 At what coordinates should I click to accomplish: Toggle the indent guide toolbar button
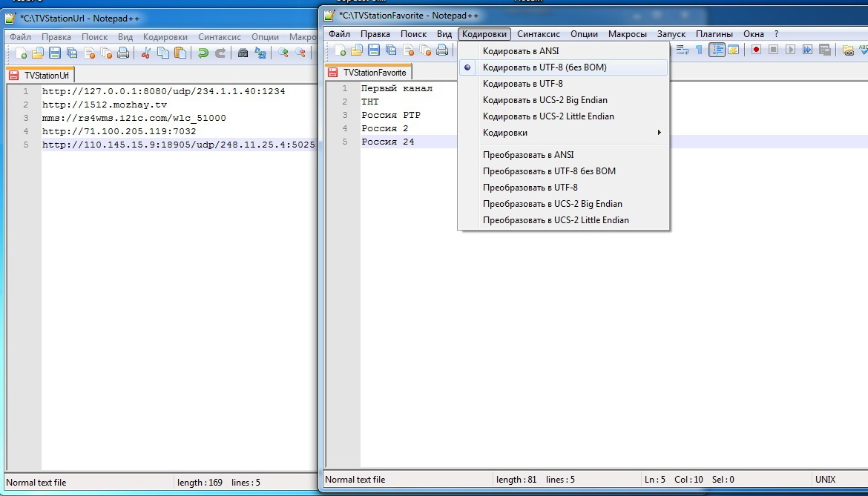coord(717,50)
